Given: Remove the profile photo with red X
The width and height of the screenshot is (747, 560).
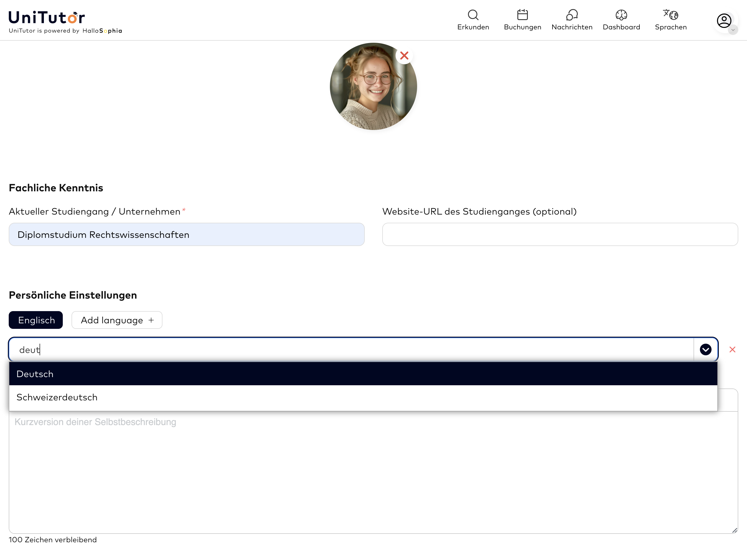Looking at the screenshot, I should [404, 56].
